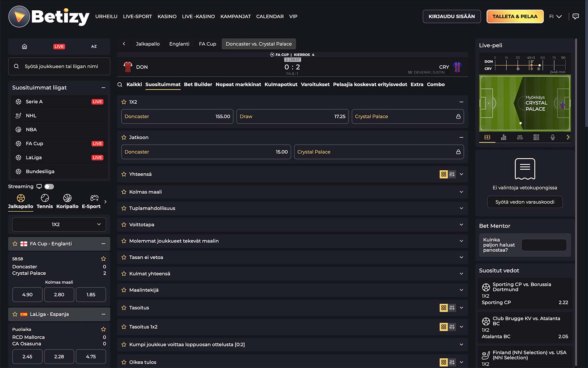Switch to the Bet Builder tab
588x368 pixels.
[x=198, y=85]
